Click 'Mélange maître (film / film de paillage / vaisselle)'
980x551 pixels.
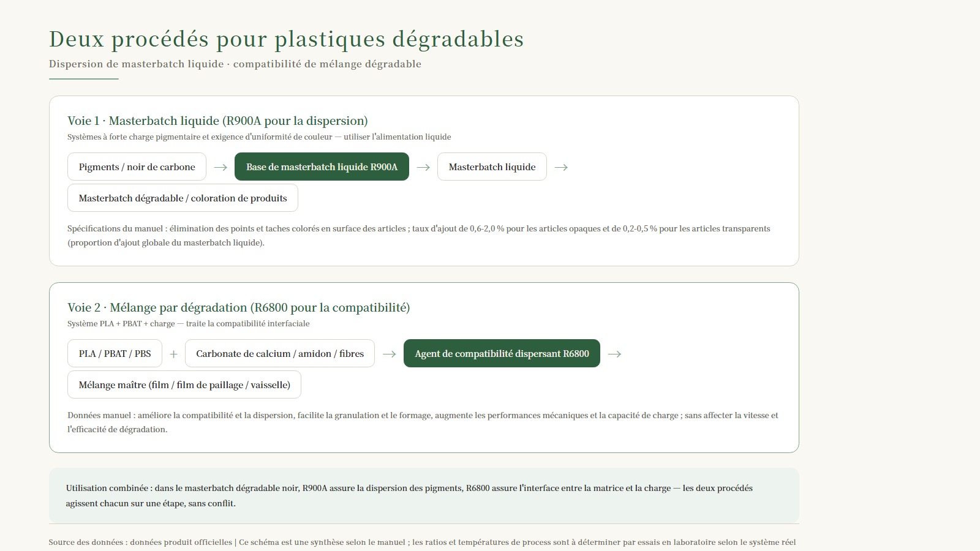[x=184, y=384]
